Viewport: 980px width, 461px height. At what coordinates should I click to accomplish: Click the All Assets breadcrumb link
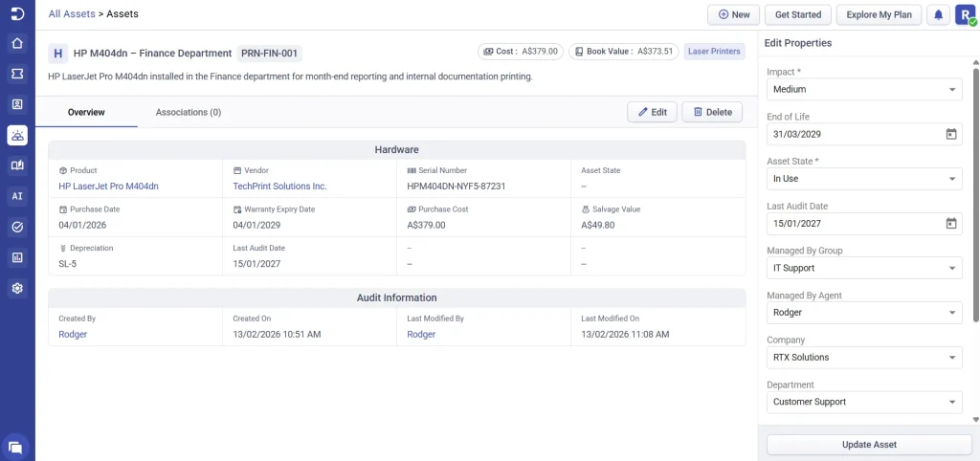click(72, 14)
